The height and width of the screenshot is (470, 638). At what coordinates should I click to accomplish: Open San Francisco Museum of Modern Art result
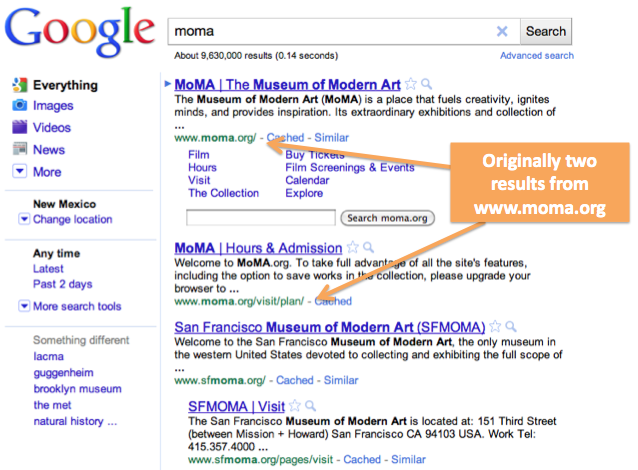click(x=330, y=327)
